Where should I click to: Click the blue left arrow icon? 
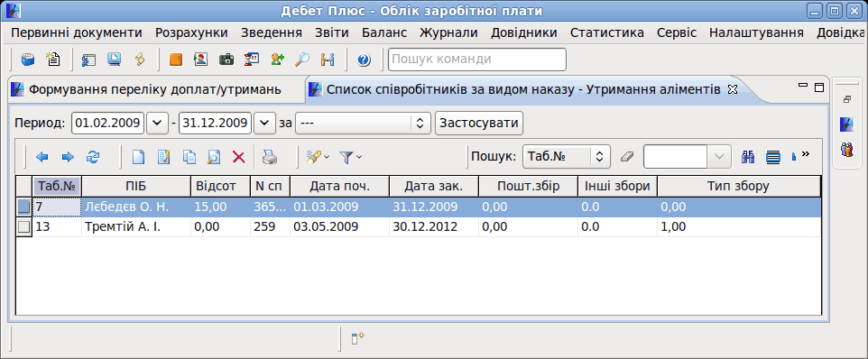[42, 158]
